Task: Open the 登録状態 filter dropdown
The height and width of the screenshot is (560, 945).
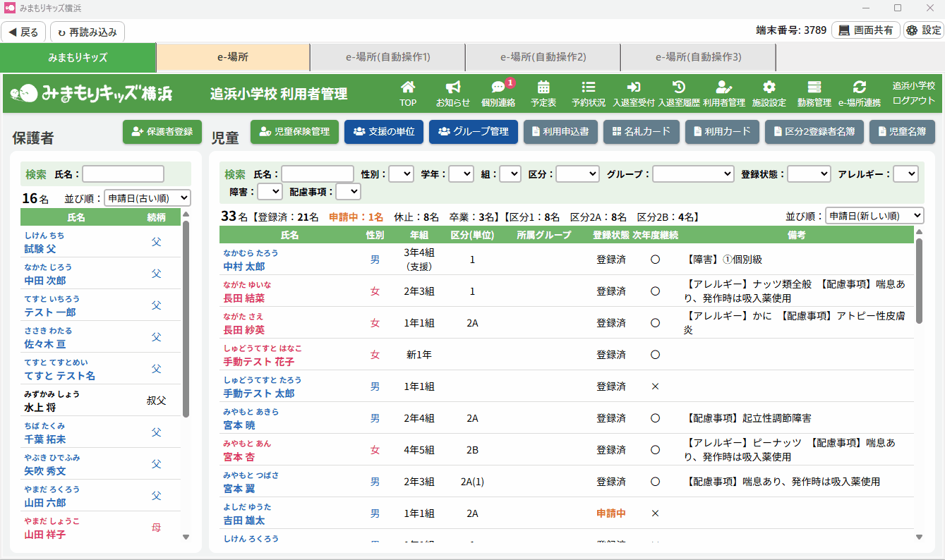Action: pos(809,174)
